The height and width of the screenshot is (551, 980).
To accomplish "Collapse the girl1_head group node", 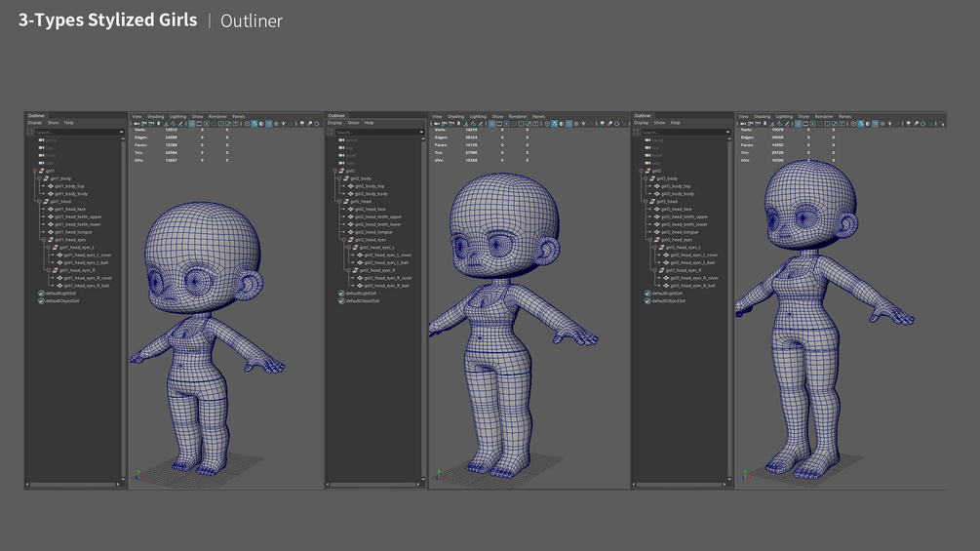I will [39, 201].
